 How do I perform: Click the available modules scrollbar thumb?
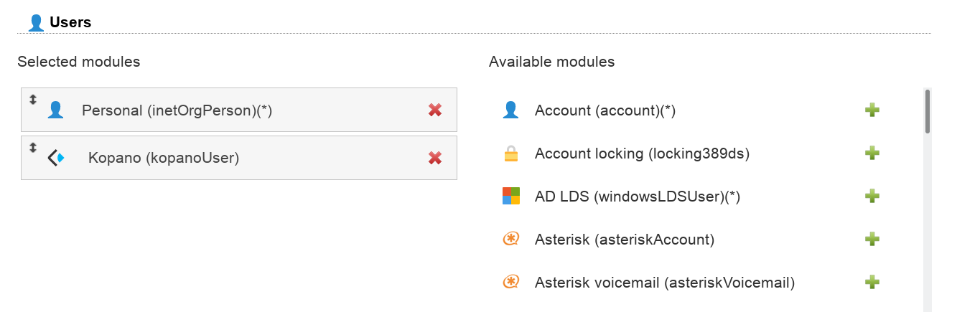(x=928, y=111)
